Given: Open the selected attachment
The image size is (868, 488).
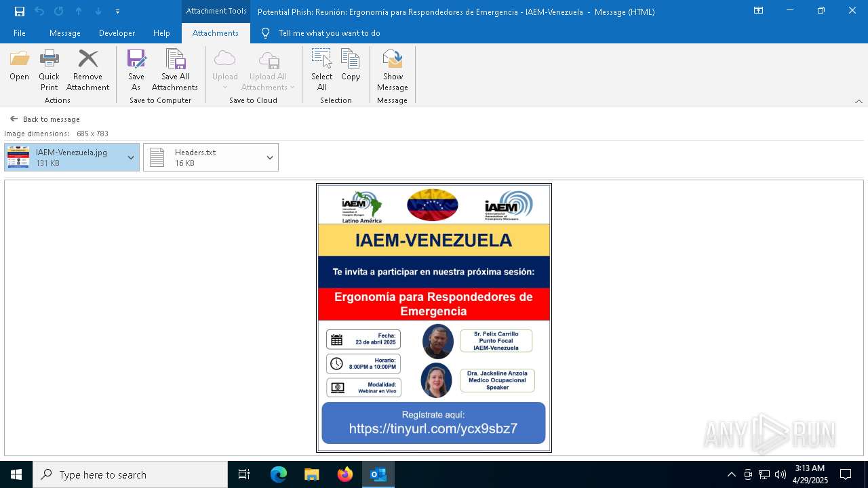Looking at the screenshot, I should (19, 66).
